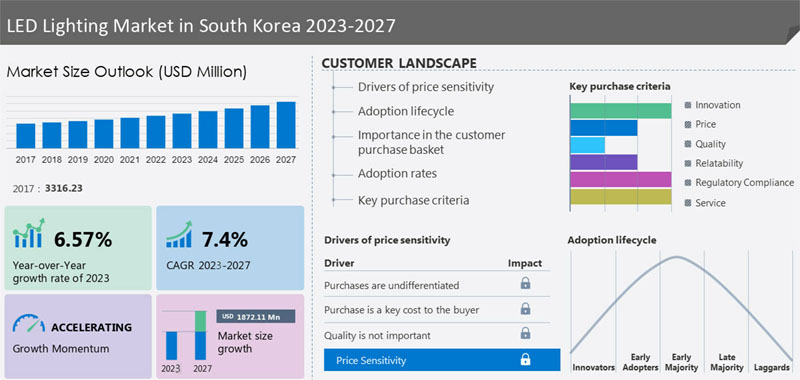Screen dimensions: 800x380
Task: Click the Early Majority label
Action: pos(681,362)
